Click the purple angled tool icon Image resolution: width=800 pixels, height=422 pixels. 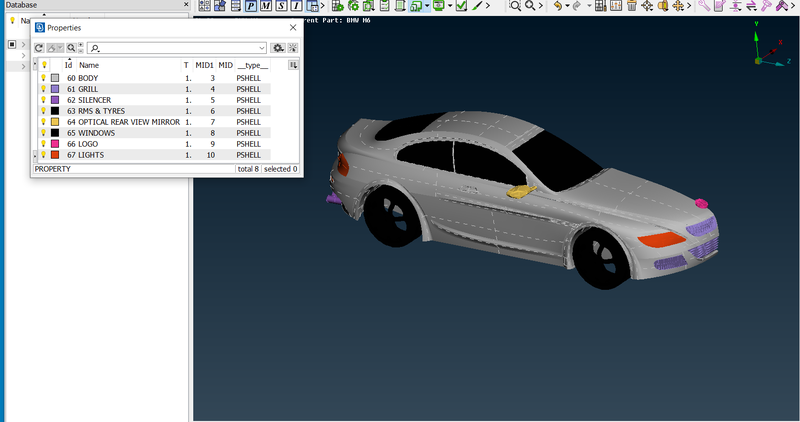tap(782, 6)
